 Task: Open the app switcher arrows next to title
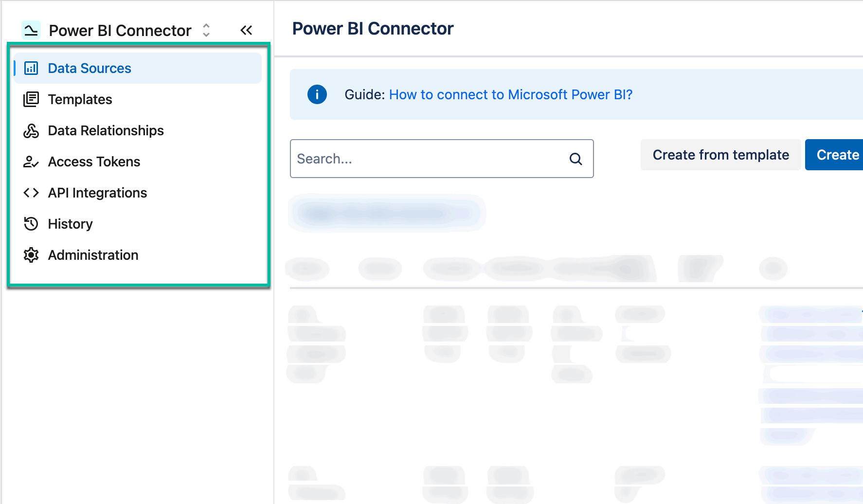coord(206,30)
